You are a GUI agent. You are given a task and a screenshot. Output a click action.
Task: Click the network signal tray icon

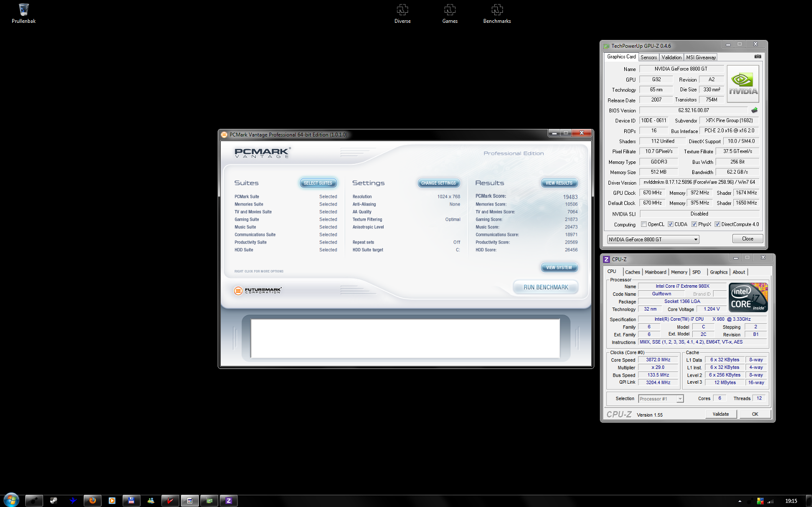pyautogui.click(x=770, y=501)
